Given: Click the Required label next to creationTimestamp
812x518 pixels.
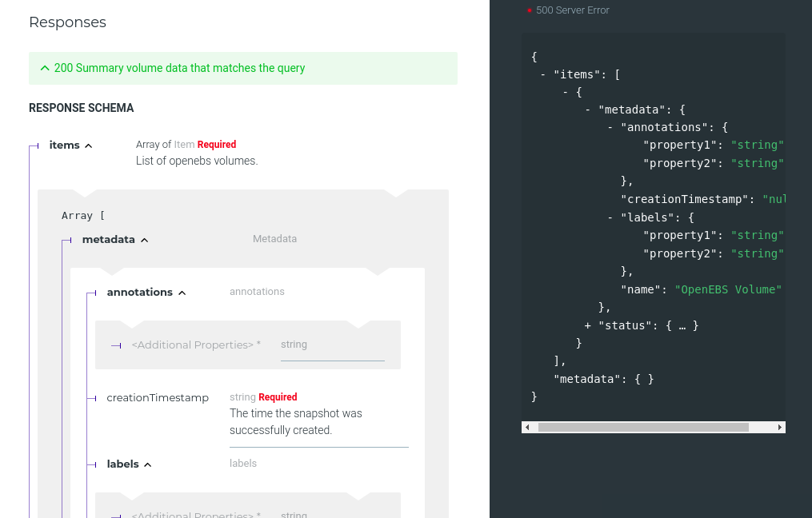Looking at the screenshot, I should click(278, 397).
